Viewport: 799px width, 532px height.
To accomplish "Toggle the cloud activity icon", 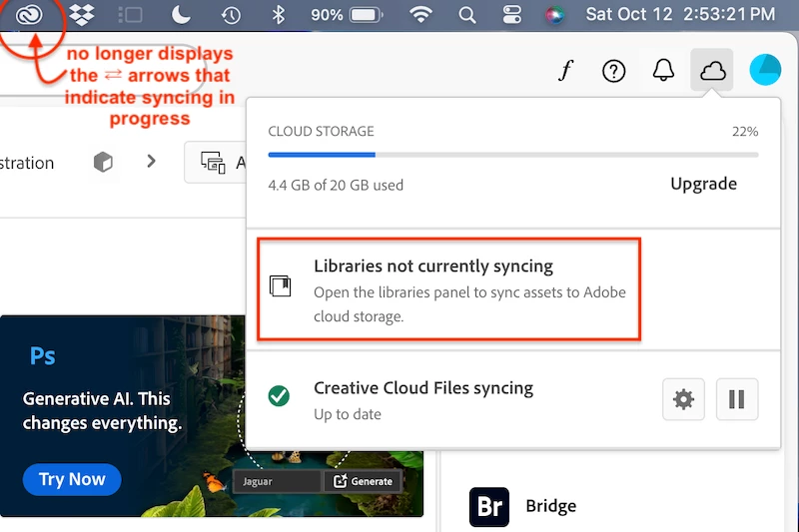I will 712,70.
